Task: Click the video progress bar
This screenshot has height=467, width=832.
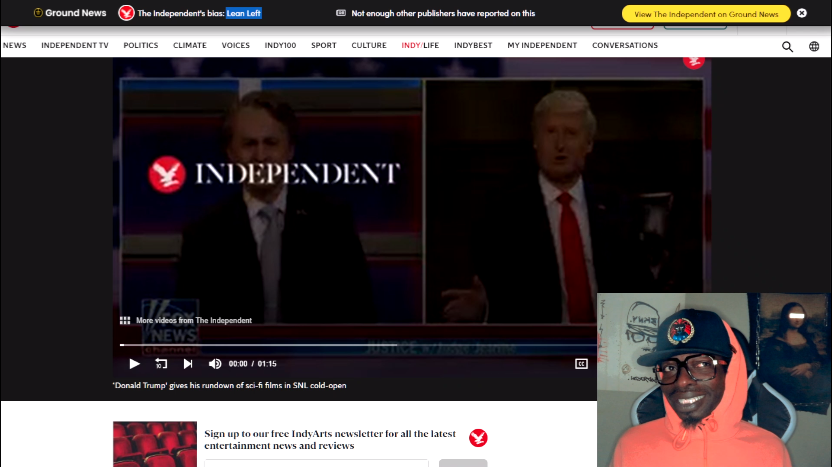Action: click(350, 345)
